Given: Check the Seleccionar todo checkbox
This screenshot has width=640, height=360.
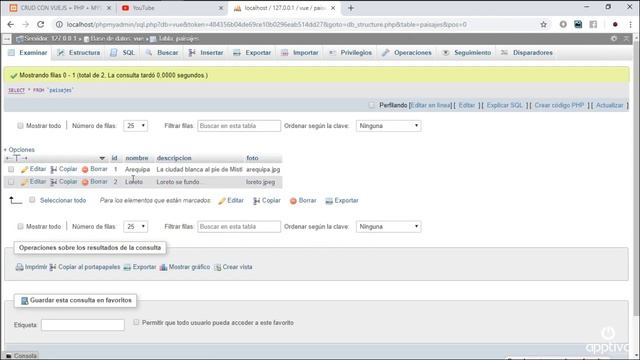Looking at the screenshot, I should [32, 200].
